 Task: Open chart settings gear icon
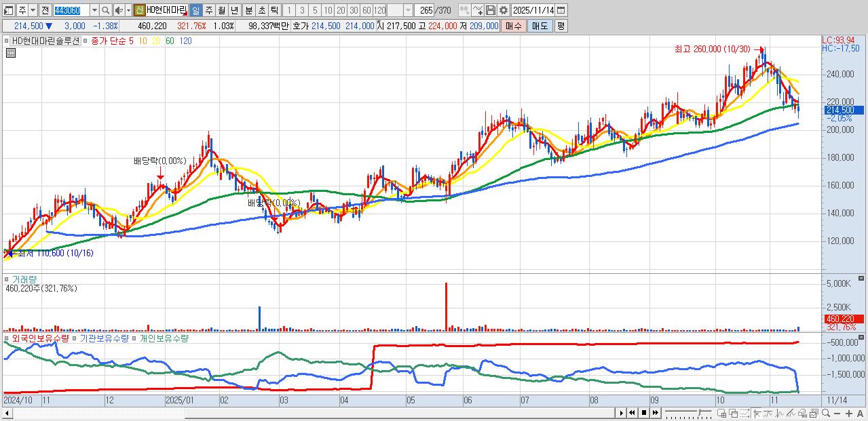point(504,10)
